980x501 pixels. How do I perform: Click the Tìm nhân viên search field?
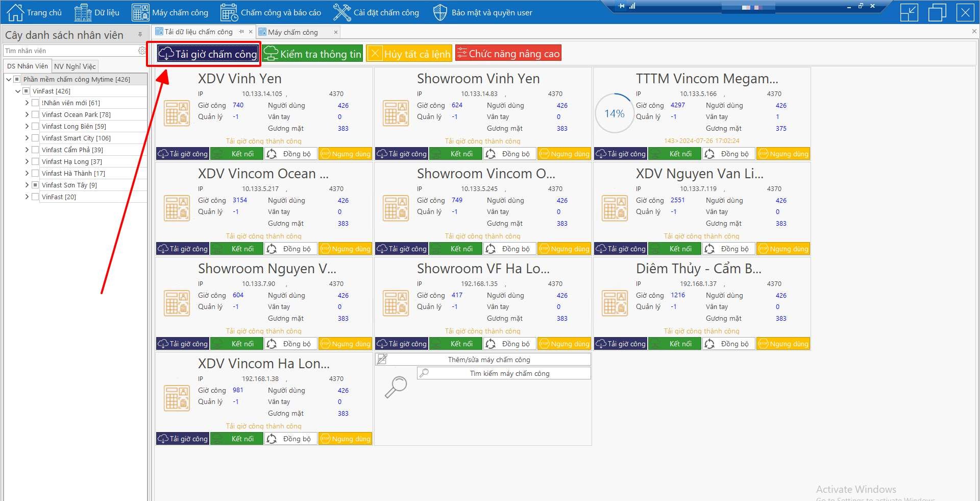click(69, 51)
